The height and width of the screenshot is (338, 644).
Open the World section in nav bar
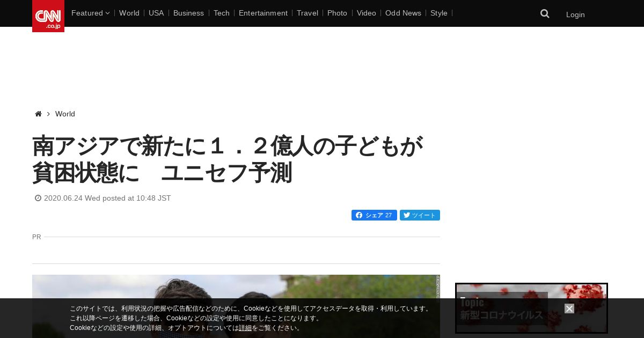coord(129,13)
